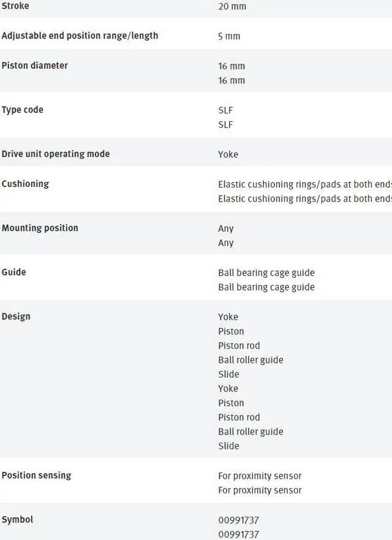The height and width of the screenshot is (540, 392).
Task: Click the Position sensing label
Action: click(36, 476)
